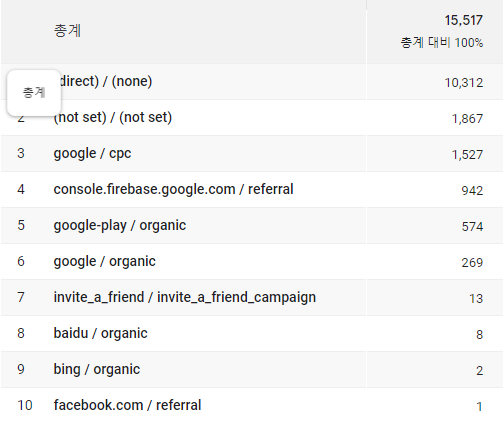This screenshot has width=503, height=421.
Task: Click row number 10 index
Action: (x=25, y=405)
